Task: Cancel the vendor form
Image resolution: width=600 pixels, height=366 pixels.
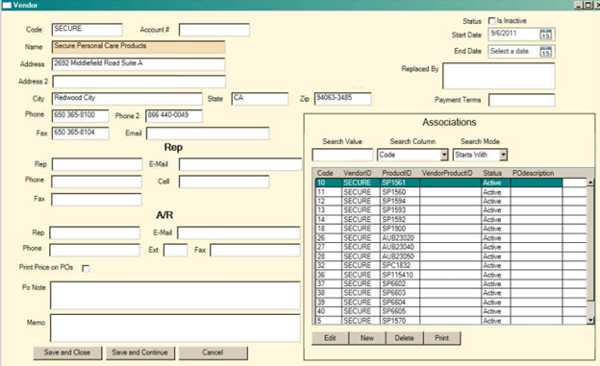Action: click(x=213, y=353)
